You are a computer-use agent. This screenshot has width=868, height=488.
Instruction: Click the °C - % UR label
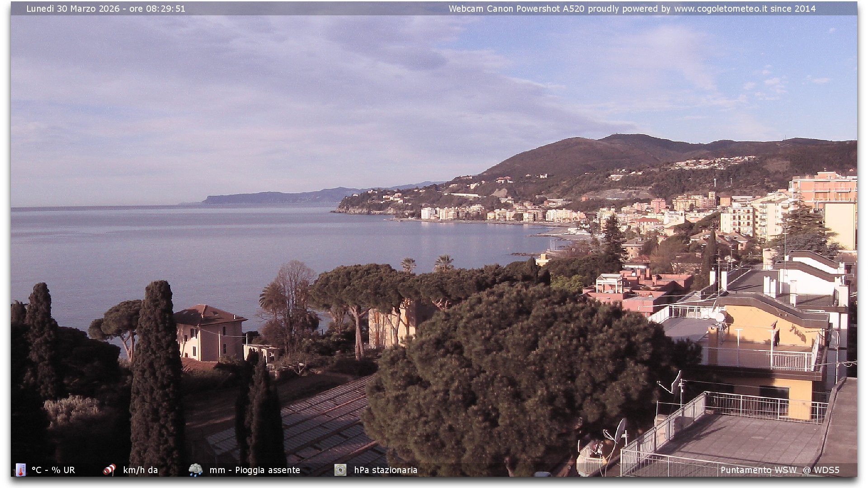(x=53, y=470)
